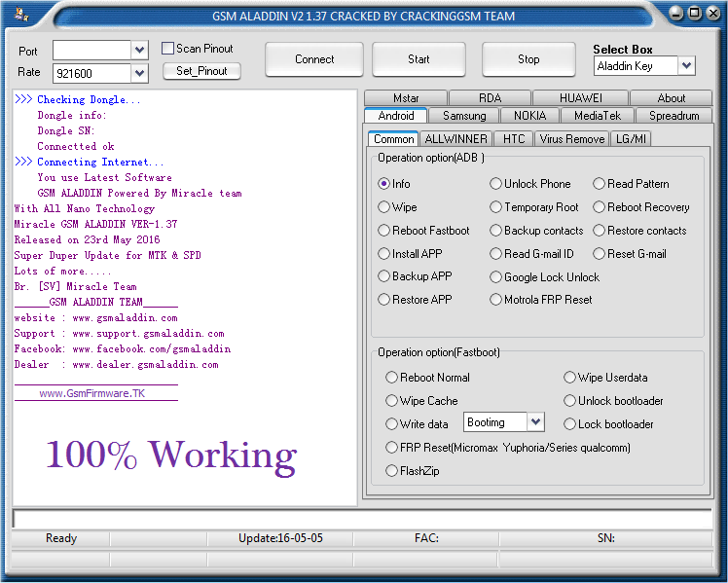Screen dimensions: 728x583
Task: Click the Ready status bar entry
Action: pos(60,538)
